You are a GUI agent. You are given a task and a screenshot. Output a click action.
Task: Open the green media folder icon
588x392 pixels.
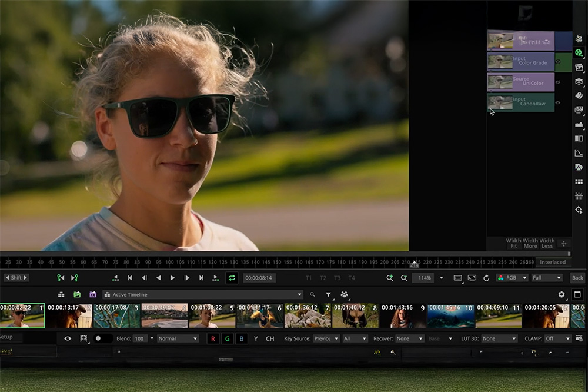[77, 294]
